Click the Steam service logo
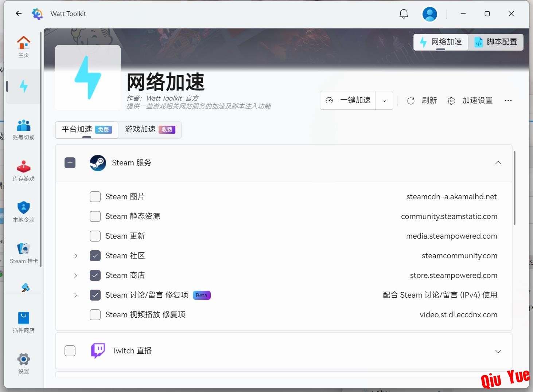Viewport: 533px width, 392px height. coord(98,163)
